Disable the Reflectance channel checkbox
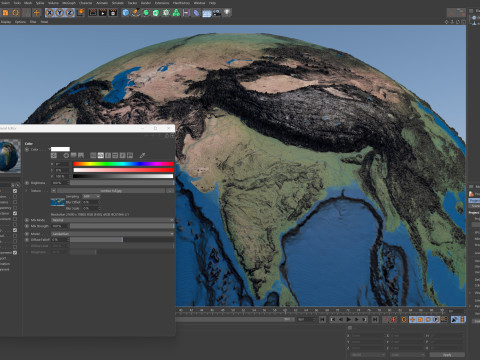This screenshot has height=360, width=480. tap(15, 213)
